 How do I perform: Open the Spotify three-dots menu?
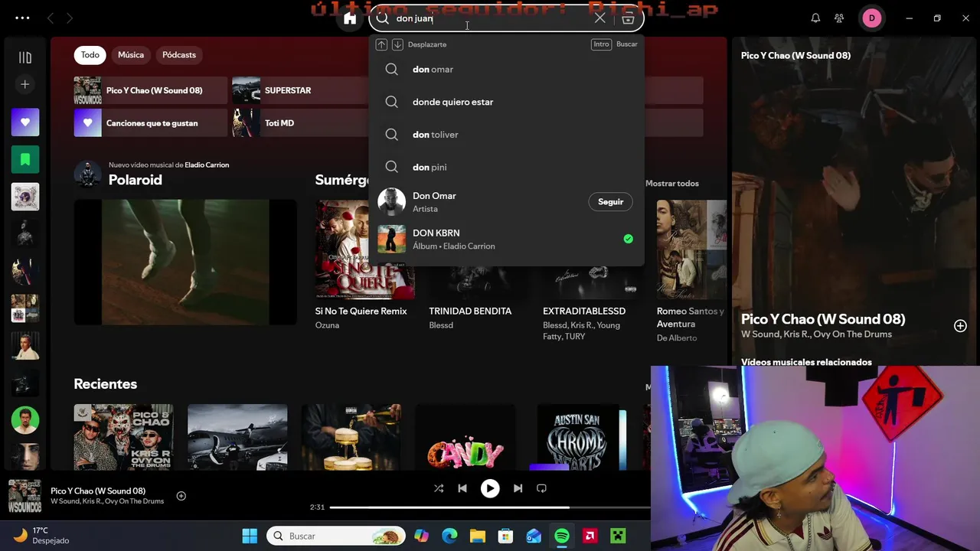pyautogui.click(x=22, y=18)
